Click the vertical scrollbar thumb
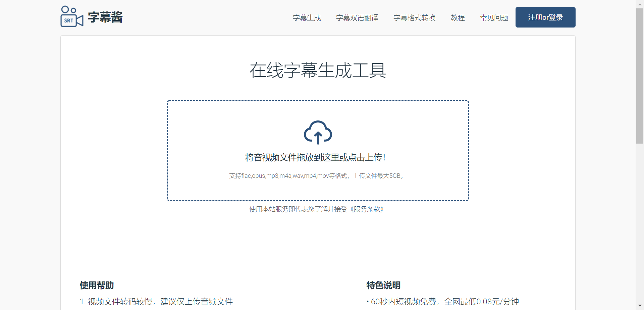The width and height of the screenshot is (644, 310). coord(640,76)
